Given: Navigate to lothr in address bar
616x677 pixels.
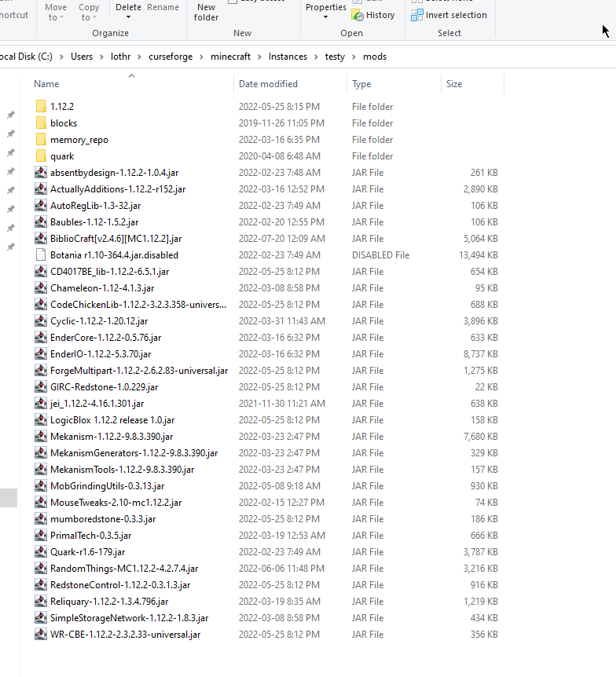Looking at the screenshot, I should coord(120,57).
